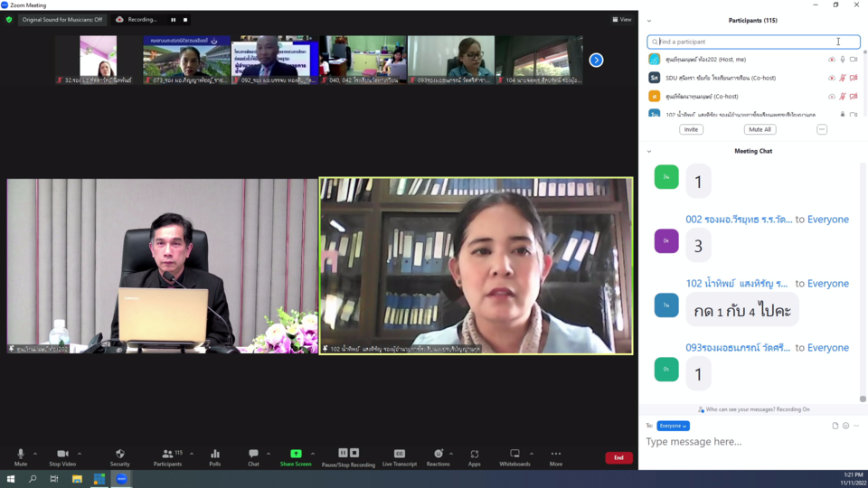868x488 pixels.
Task: Toggle Original Sound for Musicians
Action: [62, 19]
